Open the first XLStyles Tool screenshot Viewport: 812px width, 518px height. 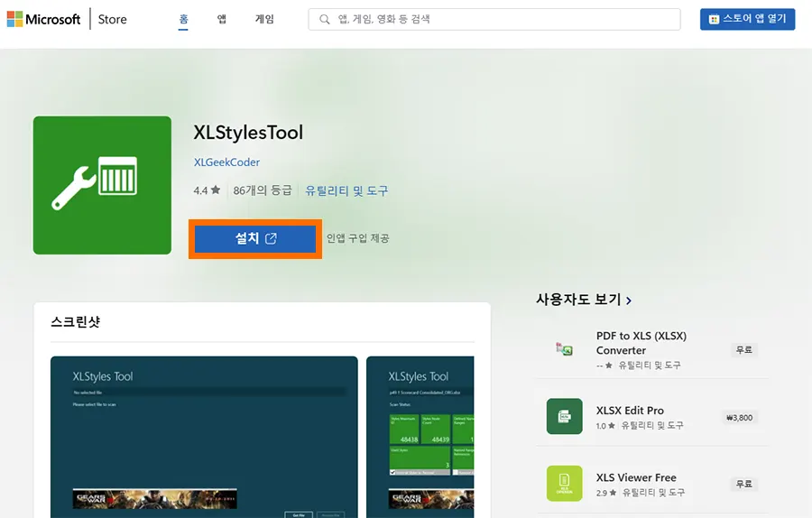[204, 437]
